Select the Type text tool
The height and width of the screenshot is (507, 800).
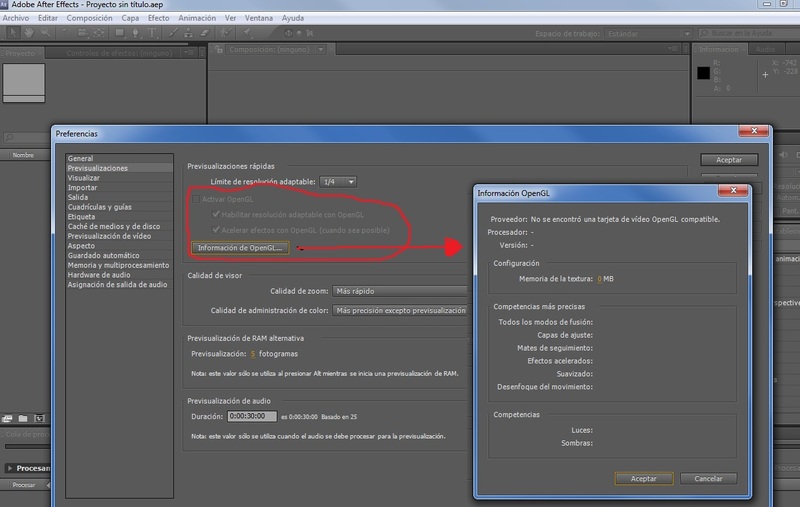tap(152, 33)
